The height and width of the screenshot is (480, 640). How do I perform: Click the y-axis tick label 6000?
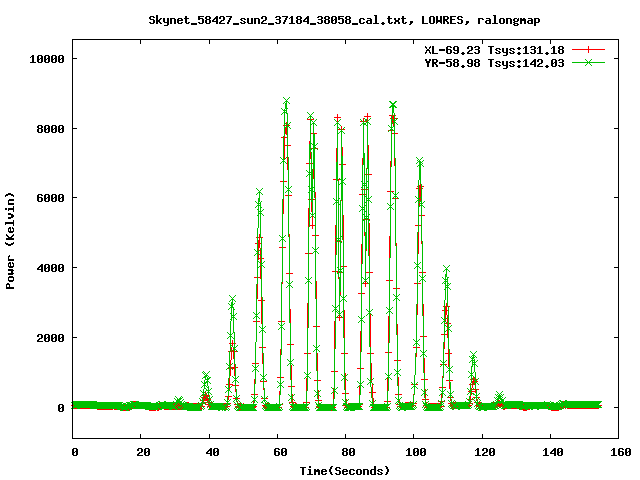(x=51, y=198)
